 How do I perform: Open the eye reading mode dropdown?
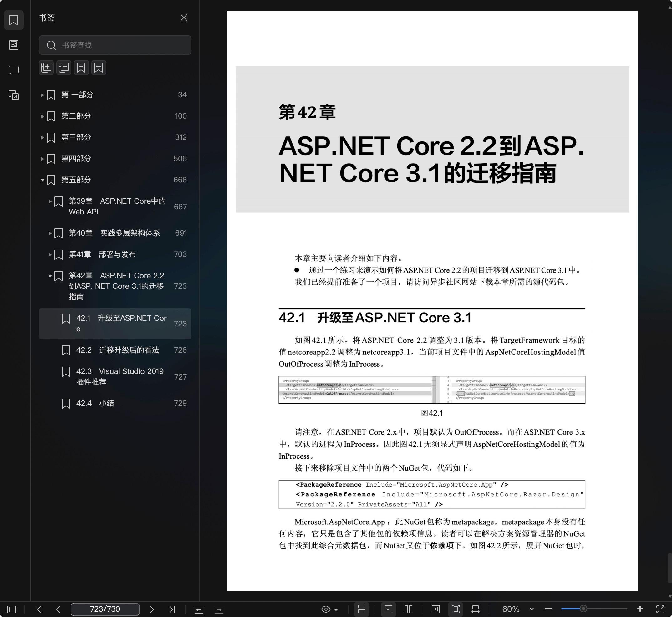tap(329, 609)
